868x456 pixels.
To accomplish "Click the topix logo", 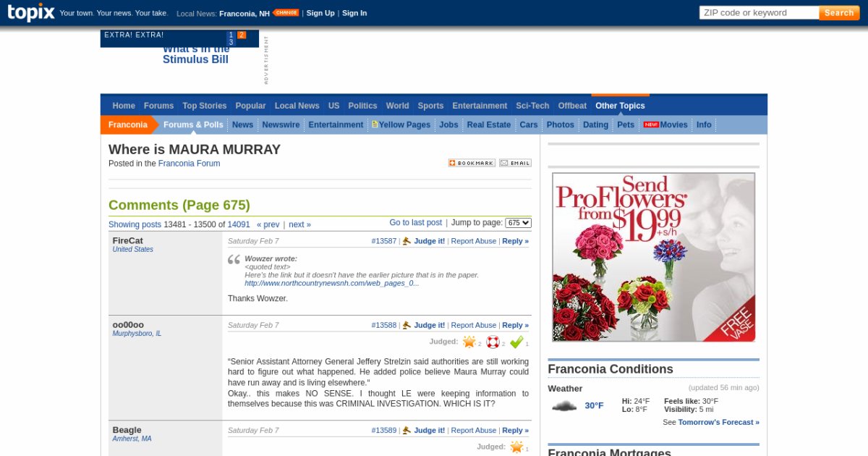I will 31,12.
